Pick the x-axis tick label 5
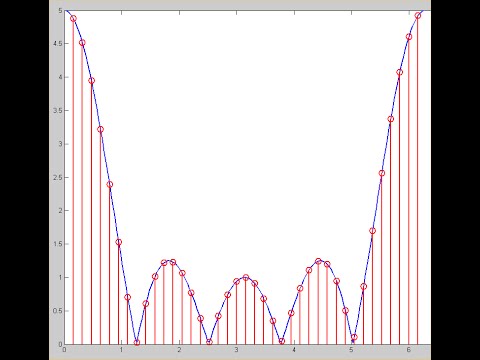Viewport: 480px width, 360px height. click(x=351, y=350)
